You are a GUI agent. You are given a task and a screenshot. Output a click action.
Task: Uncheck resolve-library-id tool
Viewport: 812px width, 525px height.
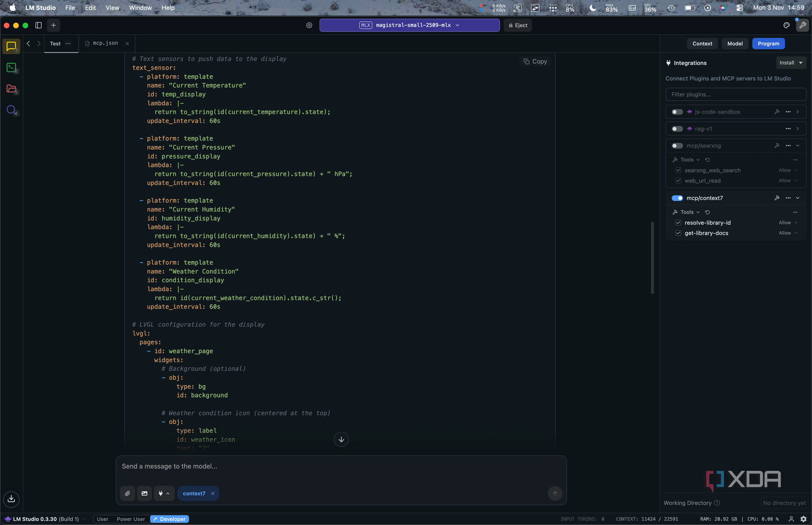[678, 222]
